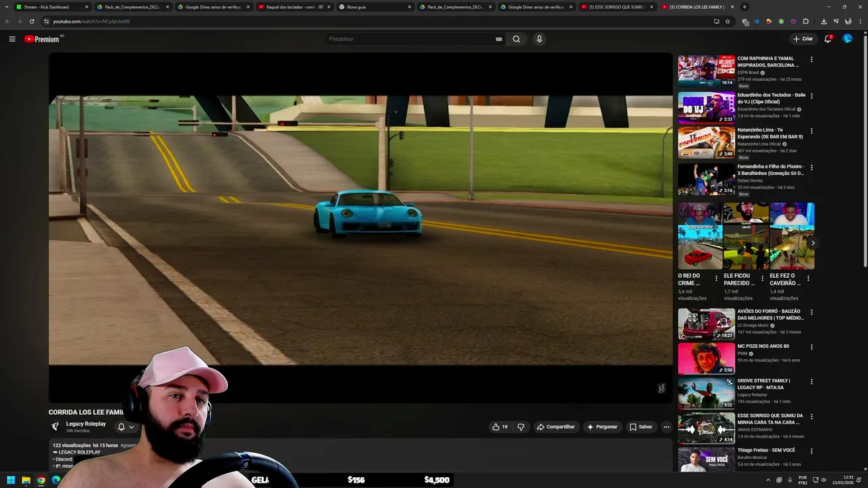This screenshot has height=488, width=868.
Task: Open Natanzinho Lima Te Esperando thumbnail
Action: pos(706,142)
